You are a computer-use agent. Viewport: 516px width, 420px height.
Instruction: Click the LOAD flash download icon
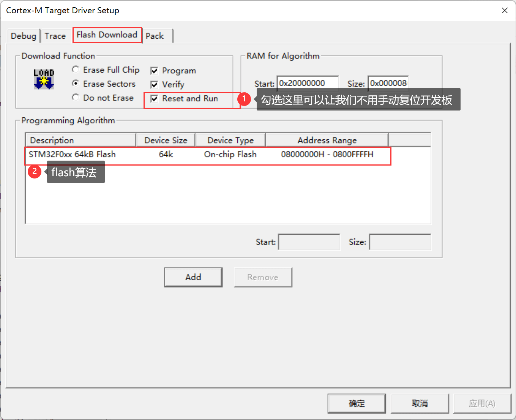pos(44,79)
